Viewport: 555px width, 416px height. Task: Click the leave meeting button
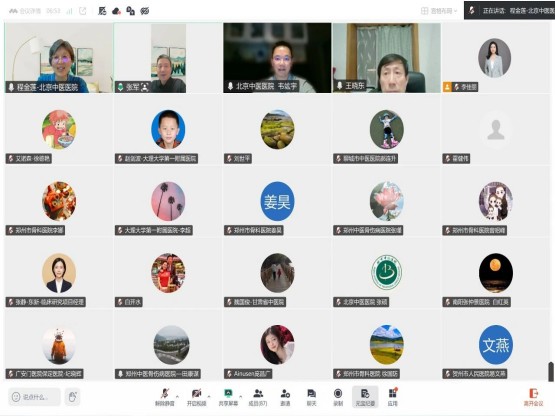pyautogui.click(x=533, y=397)
